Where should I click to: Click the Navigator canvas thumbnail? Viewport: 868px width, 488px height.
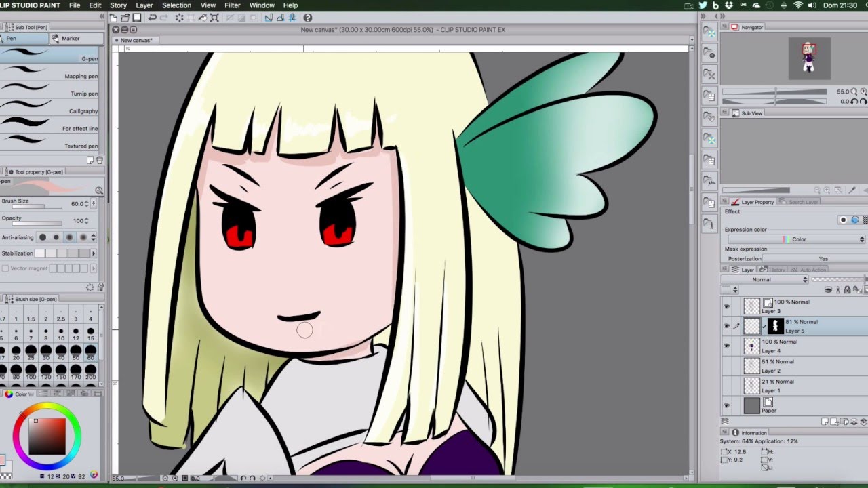[809, 58]
